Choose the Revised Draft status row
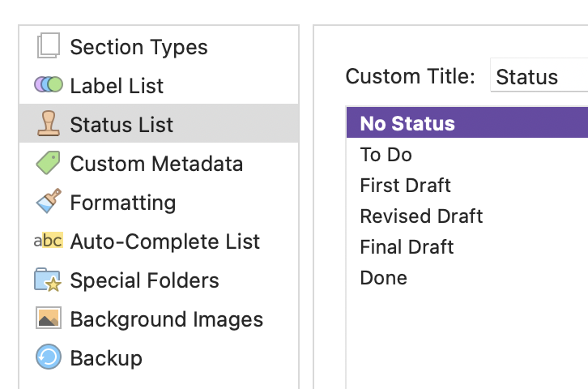Image resolution: width=588 pixels, height=389 pixels. coord(467,216)
